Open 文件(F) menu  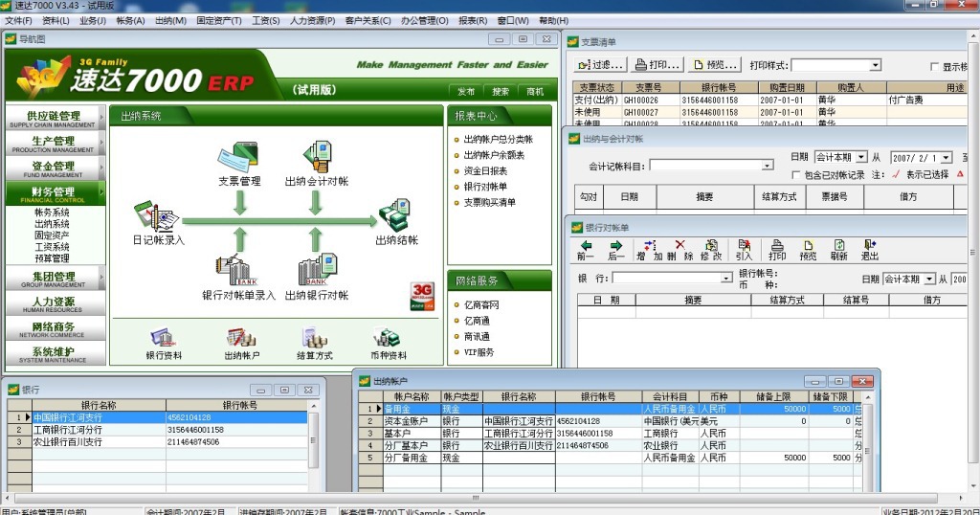[x=18, y=21]
